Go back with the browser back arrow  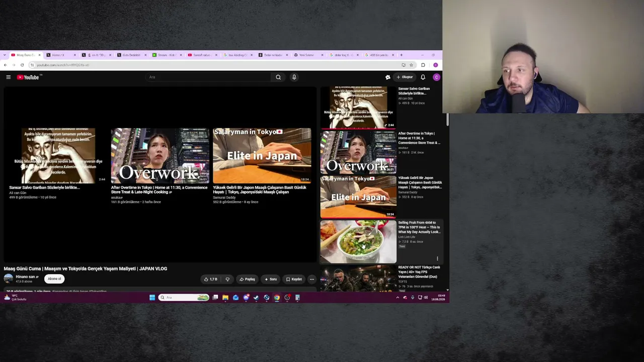[5, 65]
